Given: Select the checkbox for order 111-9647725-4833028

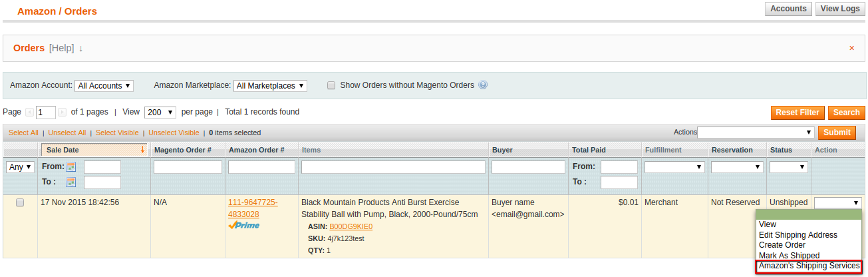Looking at the screenshot, I should coord(20,202).
